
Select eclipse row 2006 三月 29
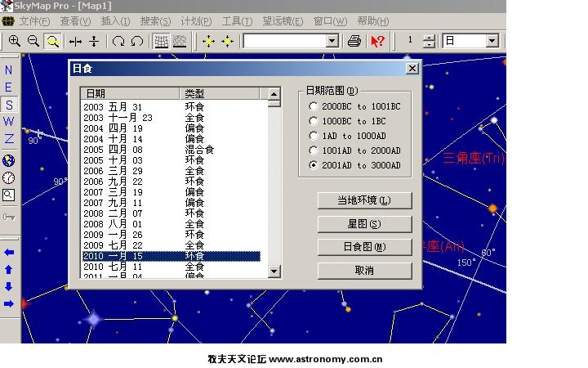click(171, 171)
